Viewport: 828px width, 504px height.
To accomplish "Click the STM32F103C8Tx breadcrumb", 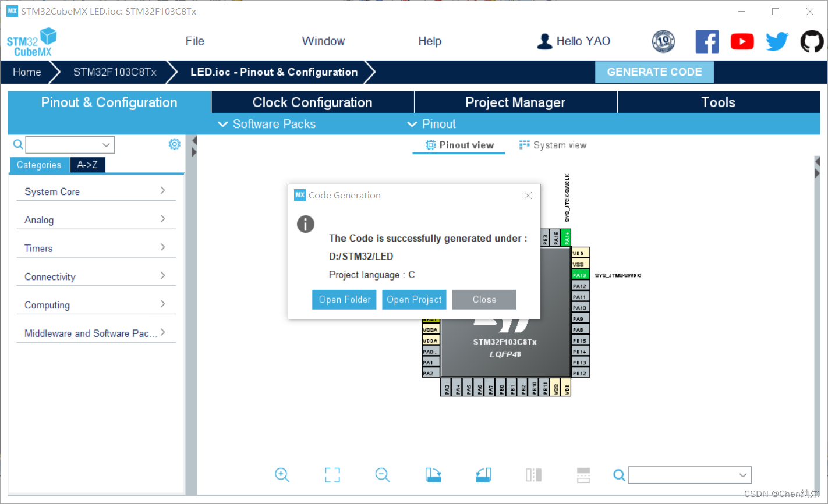I will 115,72.
